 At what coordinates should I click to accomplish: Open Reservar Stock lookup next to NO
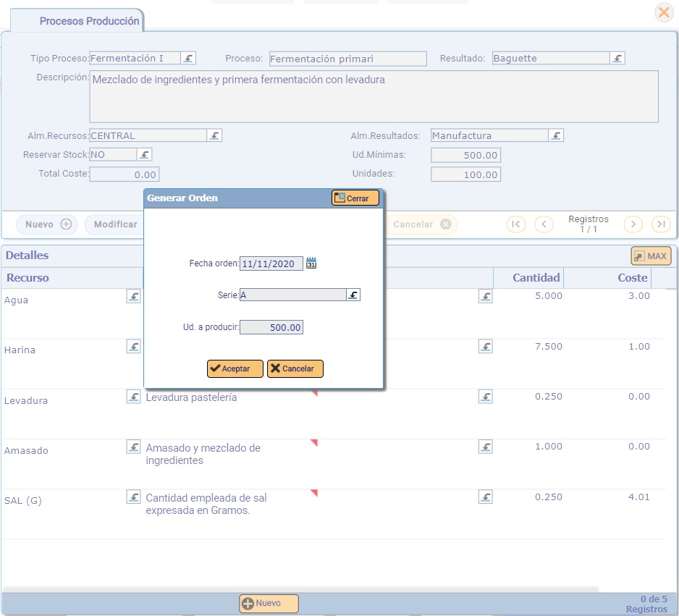point(145,154)
